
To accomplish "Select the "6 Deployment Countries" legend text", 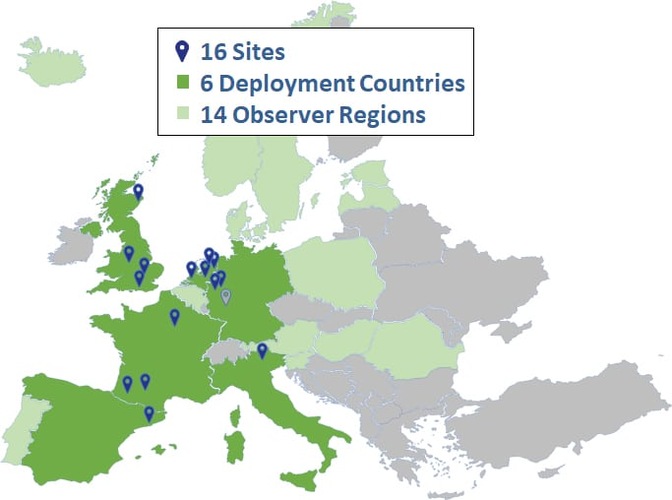I will tap(332, 83).
